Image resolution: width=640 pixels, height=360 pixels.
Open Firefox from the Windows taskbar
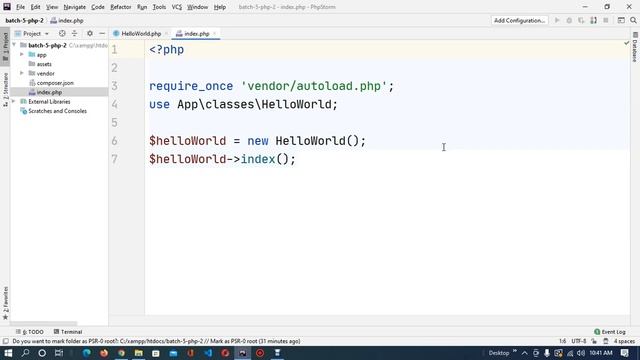coord(104,353)
